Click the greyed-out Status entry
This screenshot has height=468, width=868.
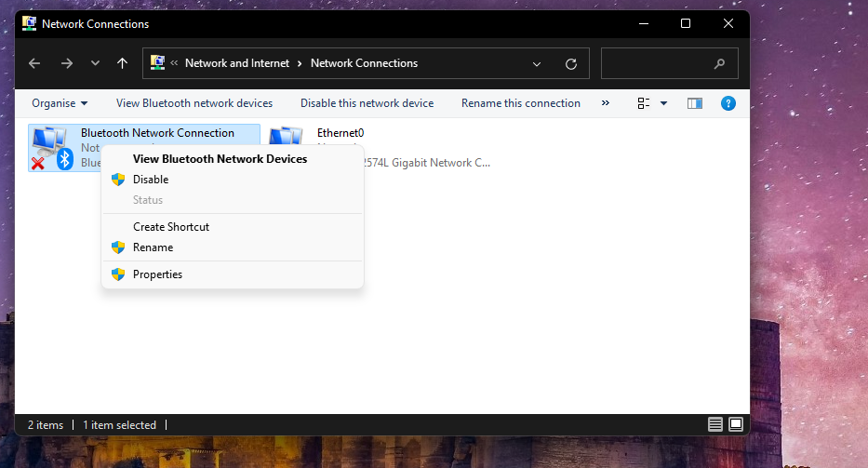coord(233,200)
